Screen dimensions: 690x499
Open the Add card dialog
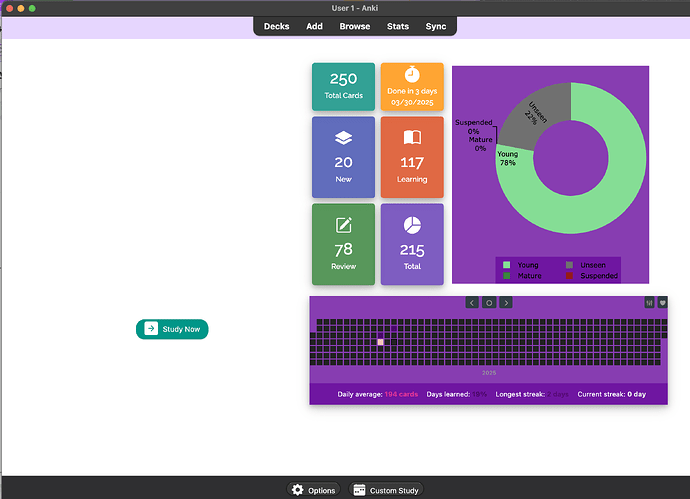pos(314,26)
